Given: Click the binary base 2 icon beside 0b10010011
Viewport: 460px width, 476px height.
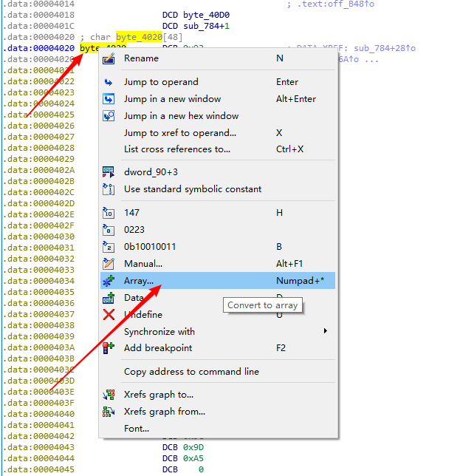Looking at the screenshot, I should pyautogui.click(x=109, y=247).
